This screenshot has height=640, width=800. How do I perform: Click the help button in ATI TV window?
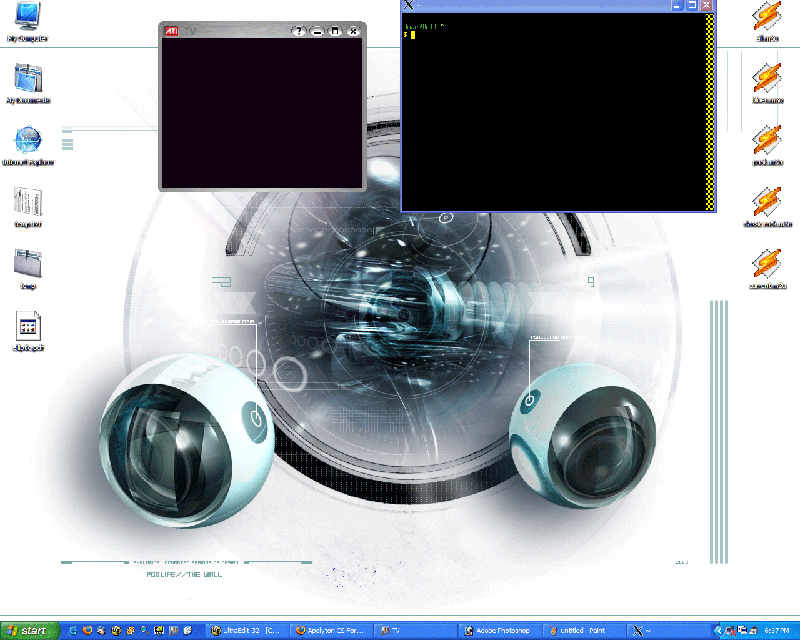pos(298,31)
